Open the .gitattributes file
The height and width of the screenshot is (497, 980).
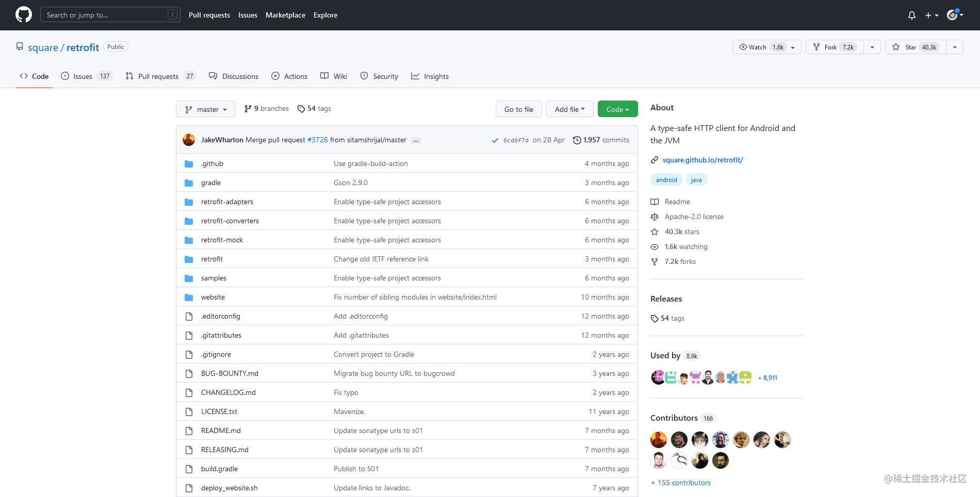221,335
